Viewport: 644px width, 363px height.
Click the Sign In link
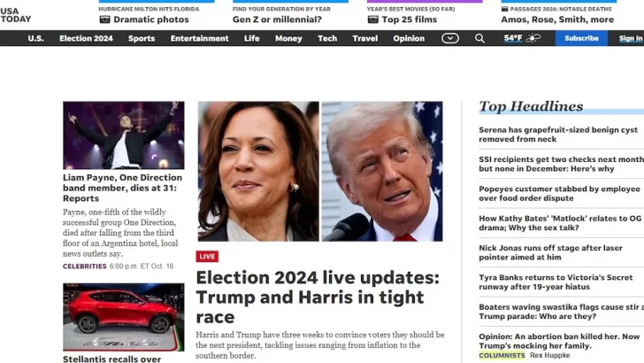tap(631, 38)
